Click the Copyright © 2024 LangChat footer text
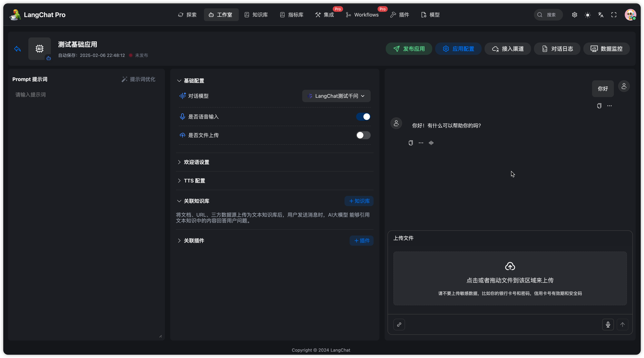This screenshot has height=358, width=644. pyautogui.click(x=321, y=350)
